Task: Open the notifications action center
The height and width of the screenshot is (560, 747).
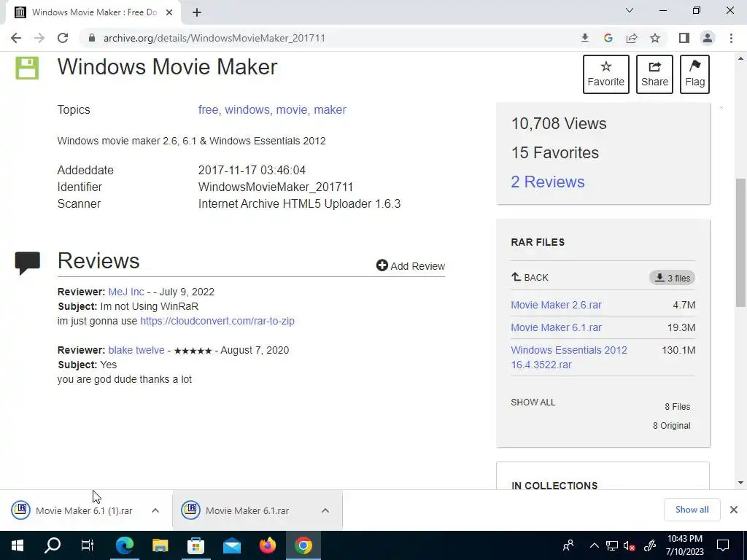Action: click(723, 545)
